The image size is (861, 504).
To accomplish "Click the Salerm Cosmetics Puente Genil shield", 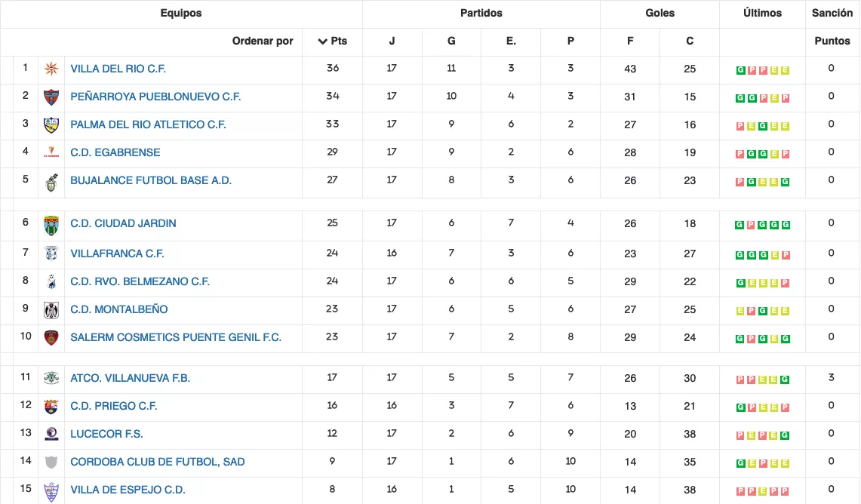I will [51, 338].
